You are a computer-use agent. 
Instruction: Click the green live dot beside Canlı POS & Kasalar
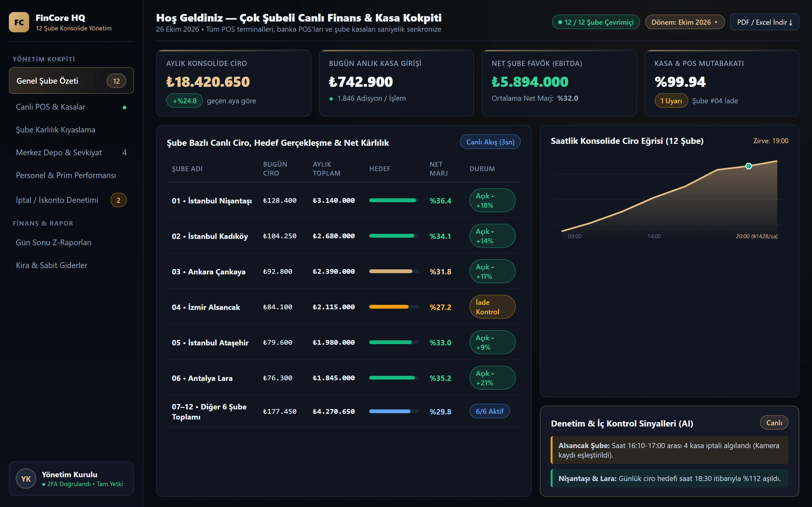pyautogui.click(x=124, y=107)
